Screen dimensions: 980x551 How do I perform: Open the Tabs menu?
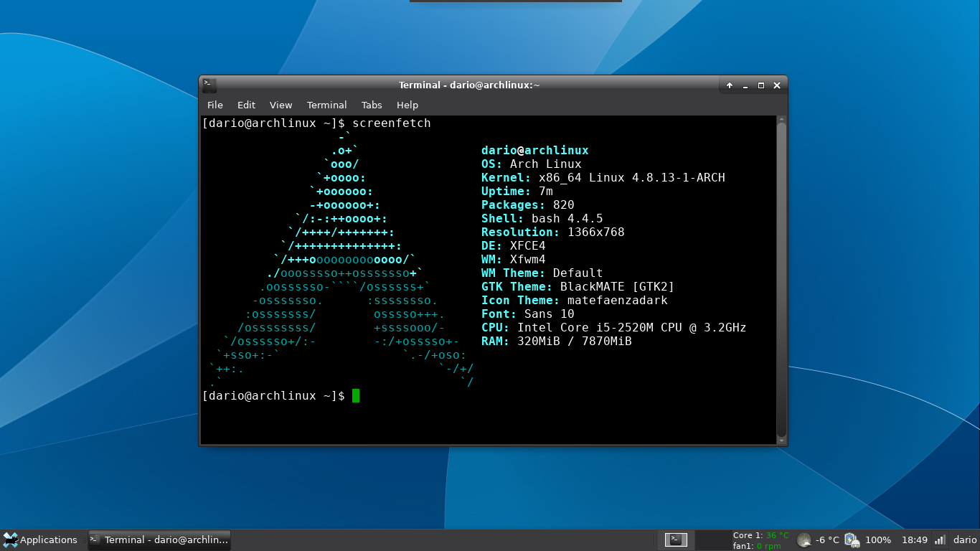click(x=372, y=105)
